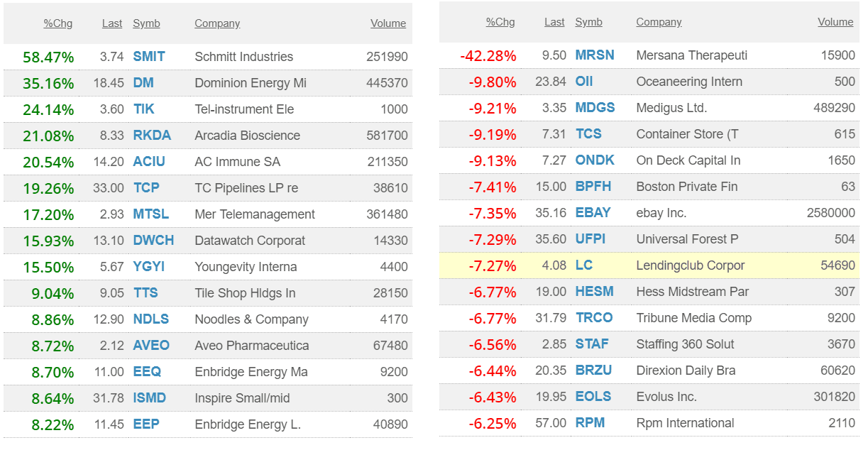Select the LC symbol in the highlighted row

(584, 265)
